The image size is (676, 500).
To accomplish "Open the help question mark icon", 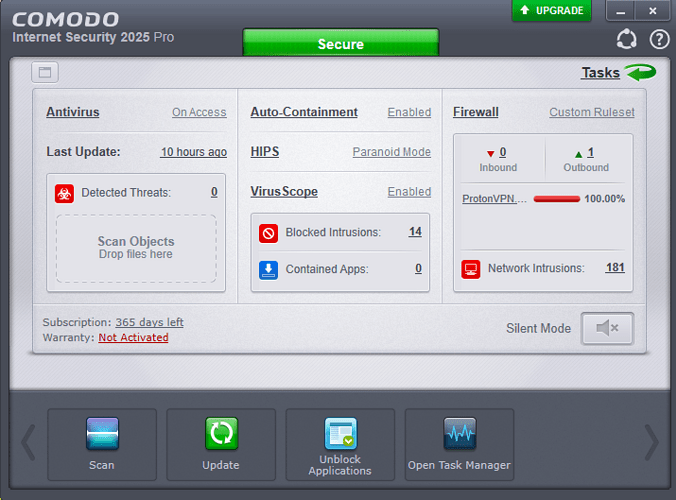I will (x=659, y=39).
